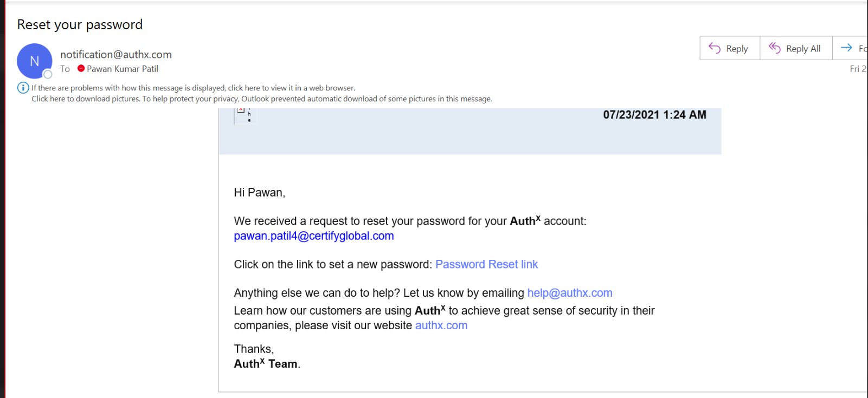Click the help@authx.com email link
The height and width of the screenshot is (398, 868).
570,293
